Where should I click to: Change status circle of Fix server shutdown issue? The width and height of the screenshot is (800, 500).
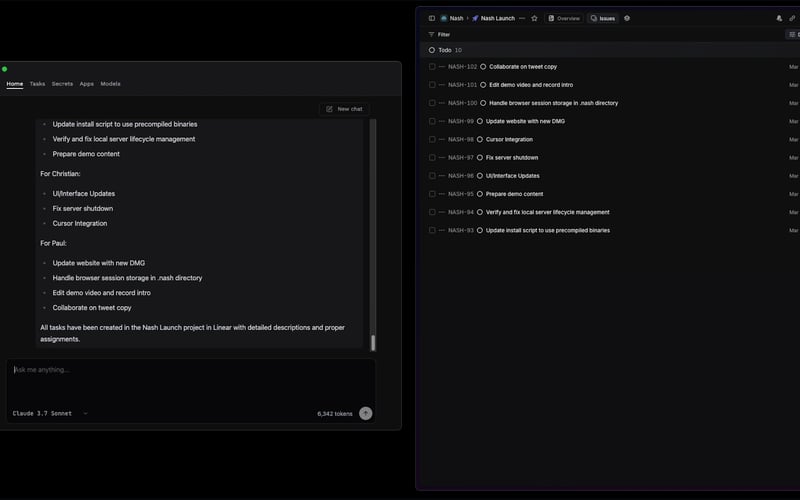[480, 158]
